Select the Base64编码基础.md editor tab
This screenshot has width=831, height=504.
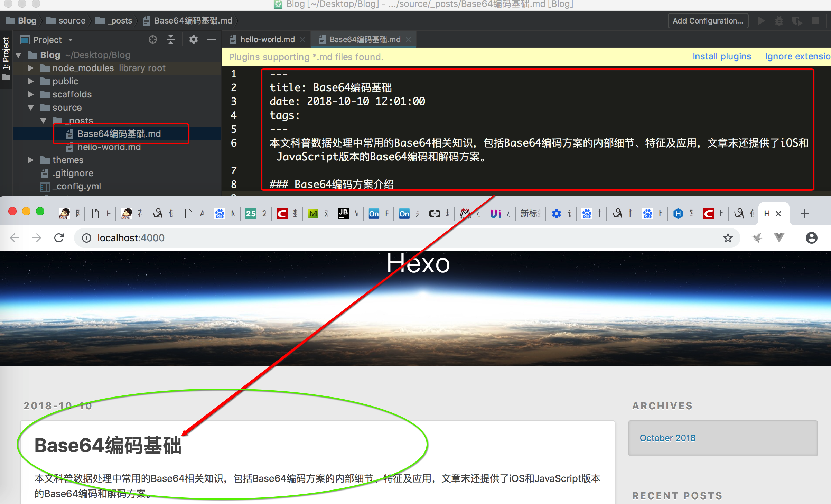(x=364, y=40)
